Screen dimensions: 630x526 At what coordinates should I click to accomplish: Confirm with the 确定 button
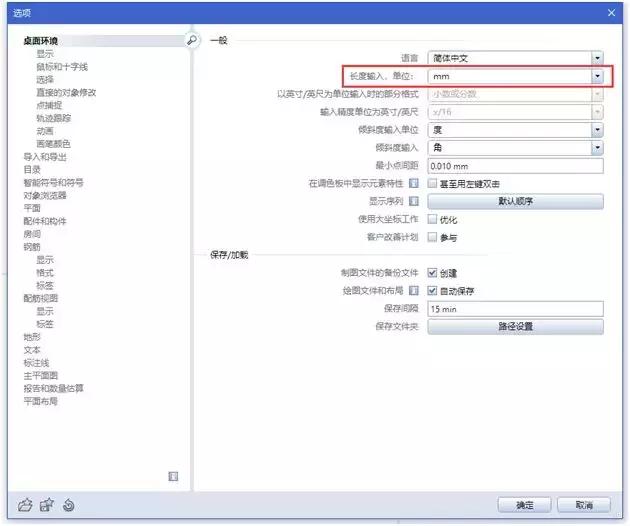[x=524, y=505]
